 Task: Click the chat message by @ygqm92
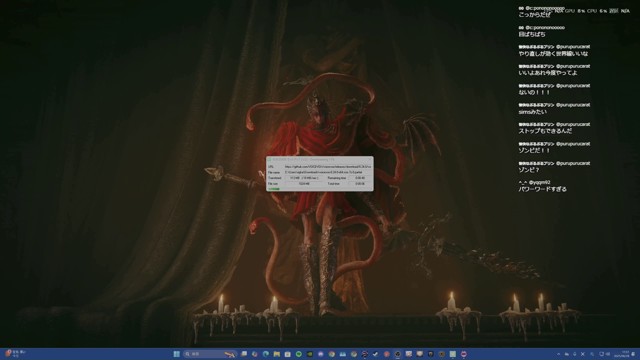542,186
